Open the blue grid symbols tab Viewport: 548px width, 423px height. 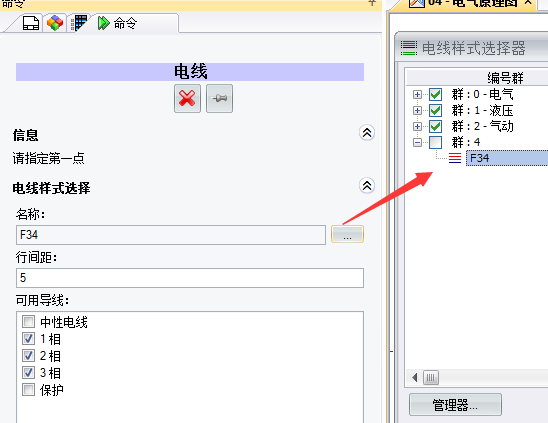click(79, 23)
